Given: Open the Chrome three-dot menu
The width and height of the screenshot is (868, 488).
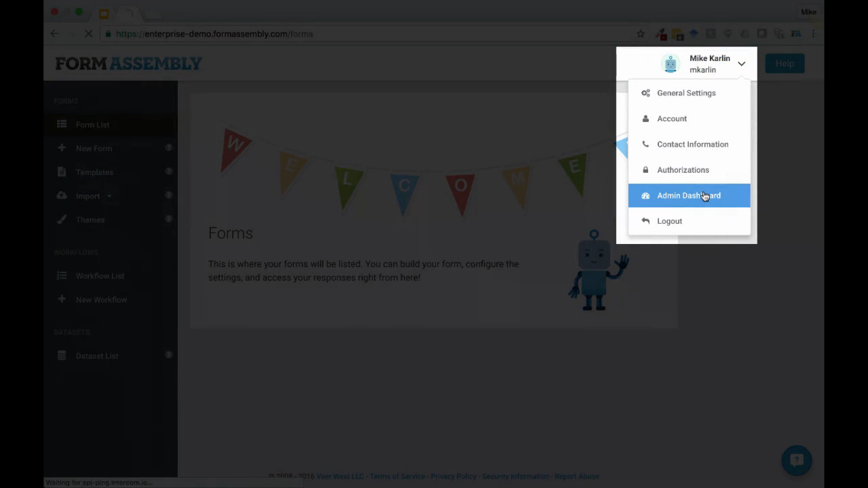Looking at the screenshot, I should (814, 34).
